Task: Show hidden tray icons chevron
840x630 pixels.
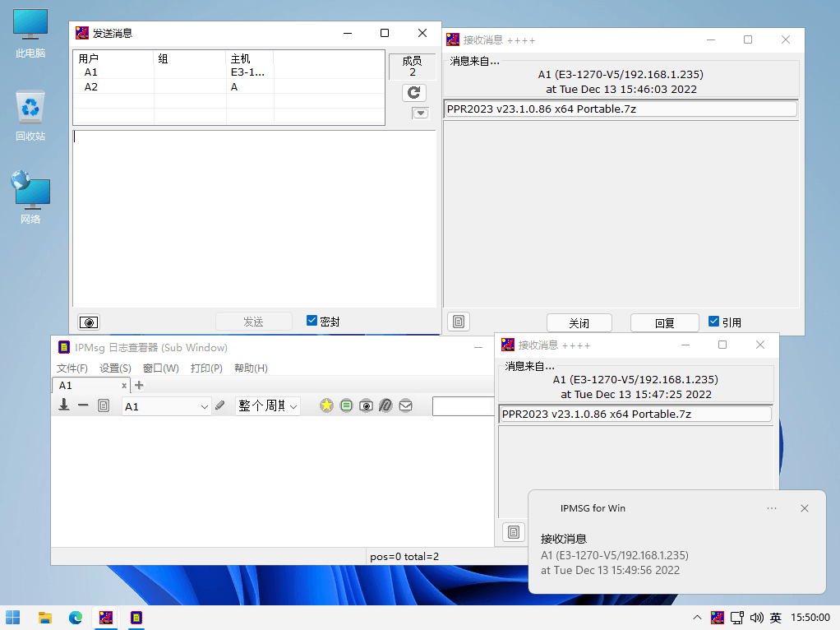Action: 697,618
